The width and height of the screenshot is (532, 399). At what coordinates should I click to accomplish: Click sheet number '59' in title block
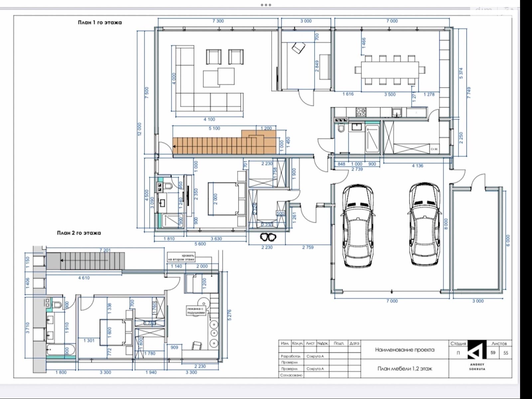click(493, 353)
